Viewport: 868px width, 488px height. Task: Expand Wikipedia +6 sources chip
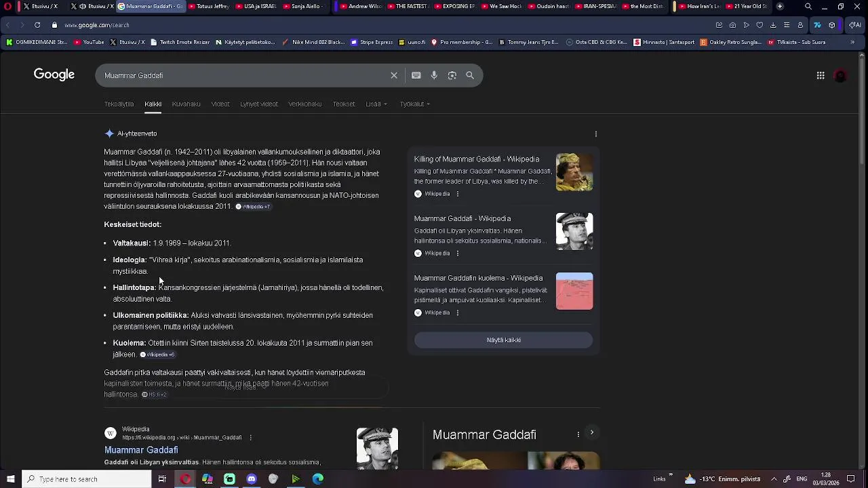point(157,354)
